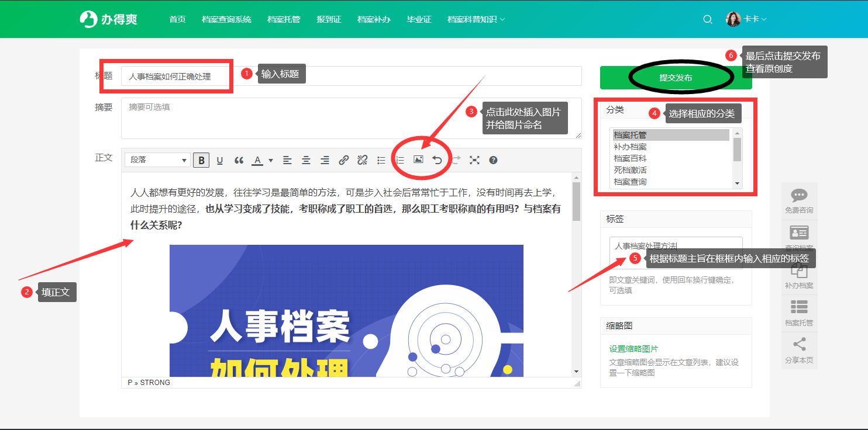This screenshot has height=430, width=868.
Task: Expand the text color dropdown arrow
Action: (x=271, y=160)
